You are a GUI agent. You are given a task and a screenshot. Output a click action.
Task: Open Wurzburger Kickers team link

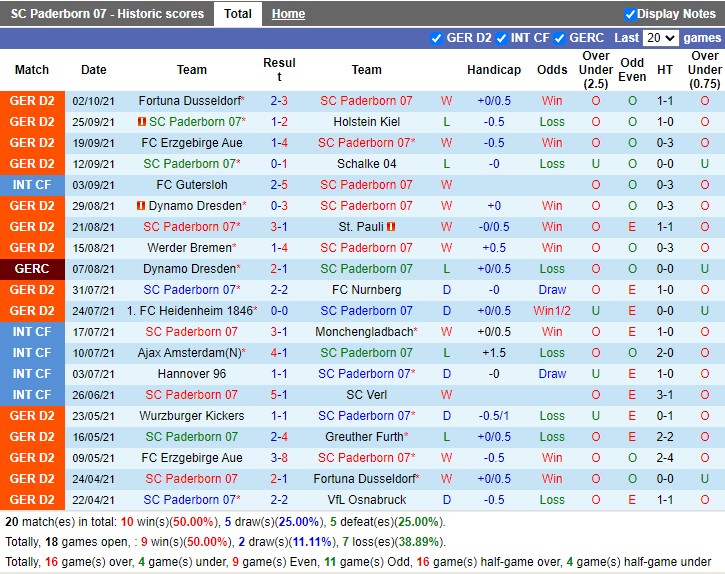[x=191, y=415]
